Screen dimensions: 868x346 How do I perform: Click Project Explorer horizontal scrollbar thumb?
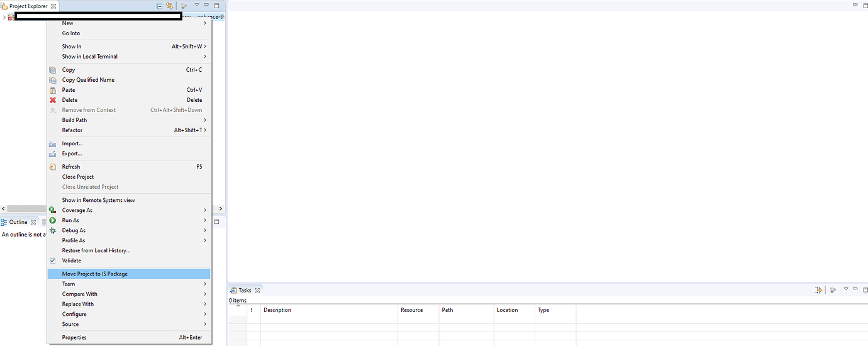pos(28,208)
